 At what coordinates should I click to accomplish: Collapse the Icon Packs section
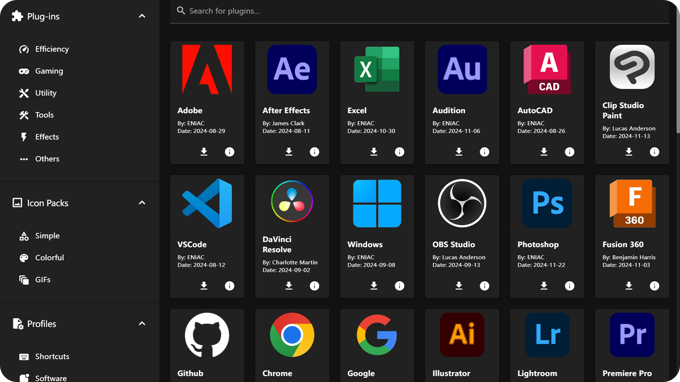tap(142, 203)
